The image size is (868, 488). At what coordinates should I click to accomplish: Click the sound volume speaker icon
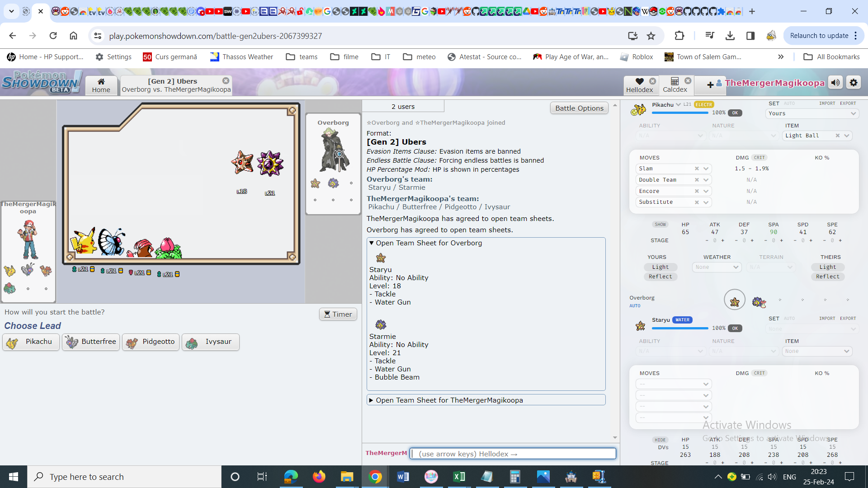tap(835, 83)
